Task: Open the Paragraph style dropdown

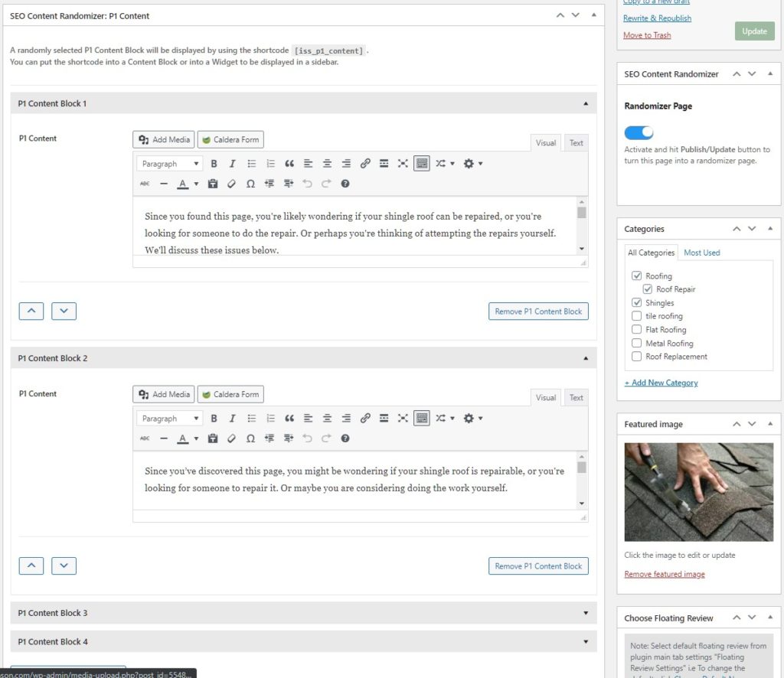Action: click(x=168, y=163)
